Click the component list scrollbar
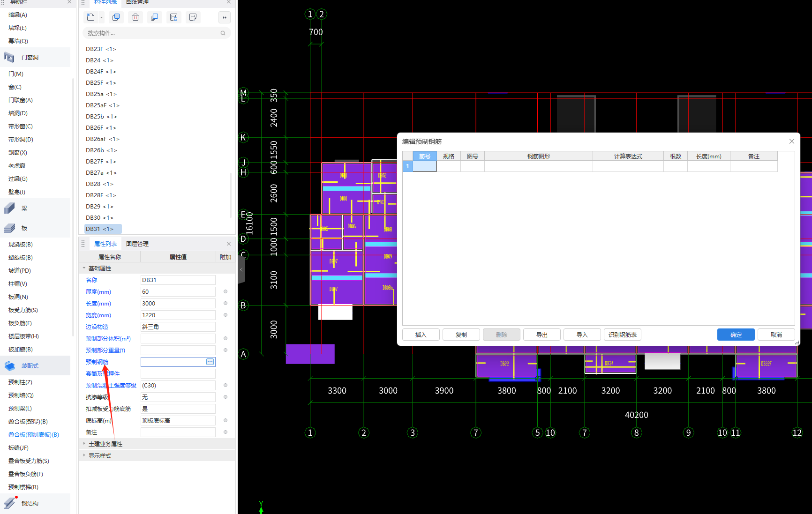The height and width of the screenshot is (514, 812). 230,195
